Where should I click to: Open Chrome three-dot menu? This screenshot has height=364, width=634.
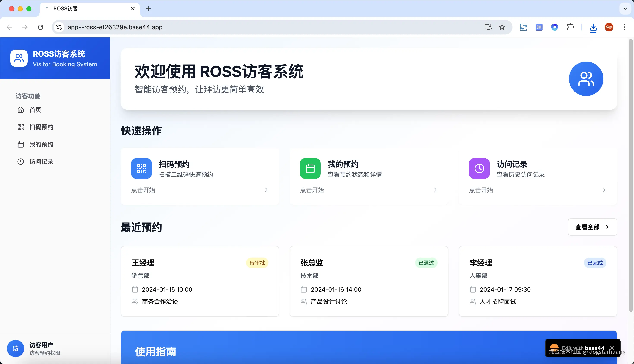click(x=624, y=27)
